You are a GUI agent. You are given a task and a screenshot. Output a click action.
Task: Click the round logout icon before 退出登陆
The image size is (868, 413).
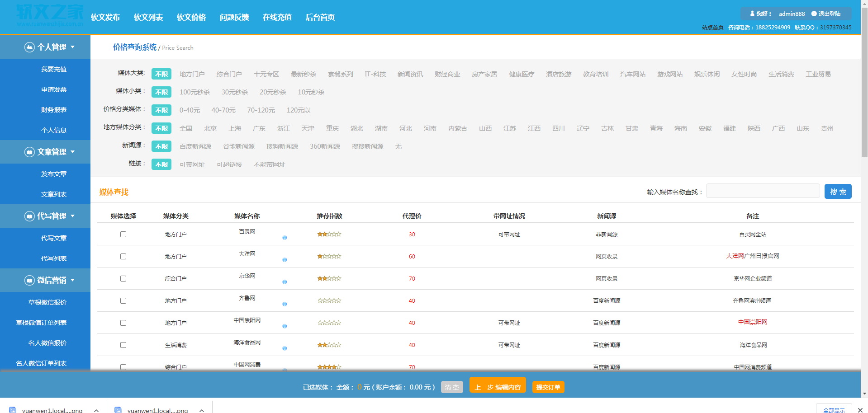814,14
